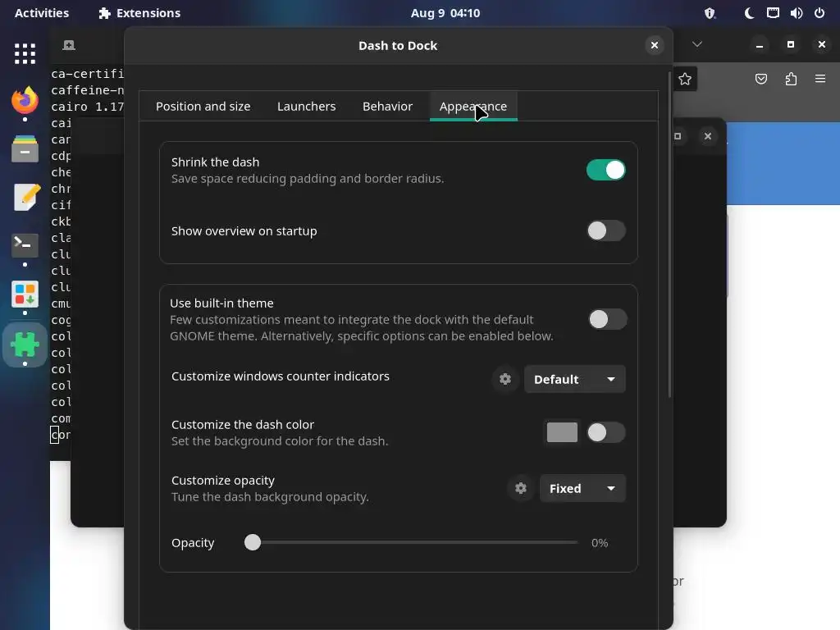Minimize the Firefox window
Screen dimensions: 840x630
(759, 45)
